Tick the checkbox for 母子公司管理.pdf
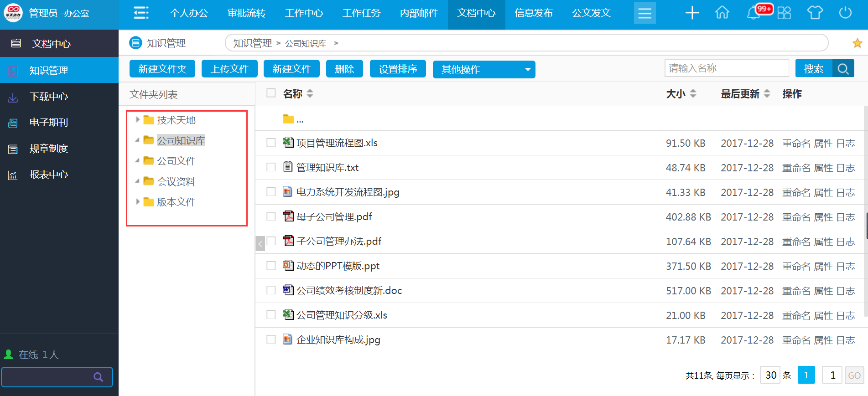 coord(271,216)
